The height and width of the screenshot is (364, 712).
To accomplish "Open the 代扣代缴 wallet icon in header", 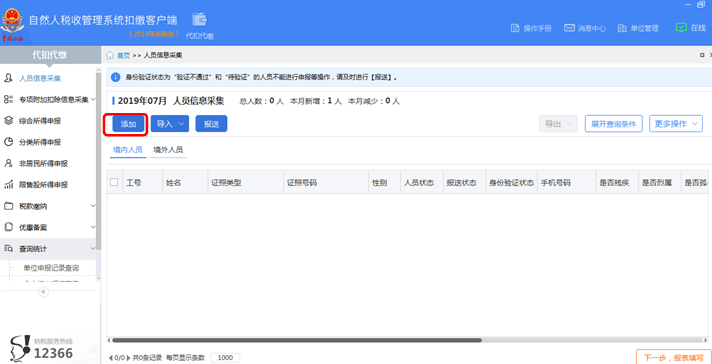I will point(199,20).
